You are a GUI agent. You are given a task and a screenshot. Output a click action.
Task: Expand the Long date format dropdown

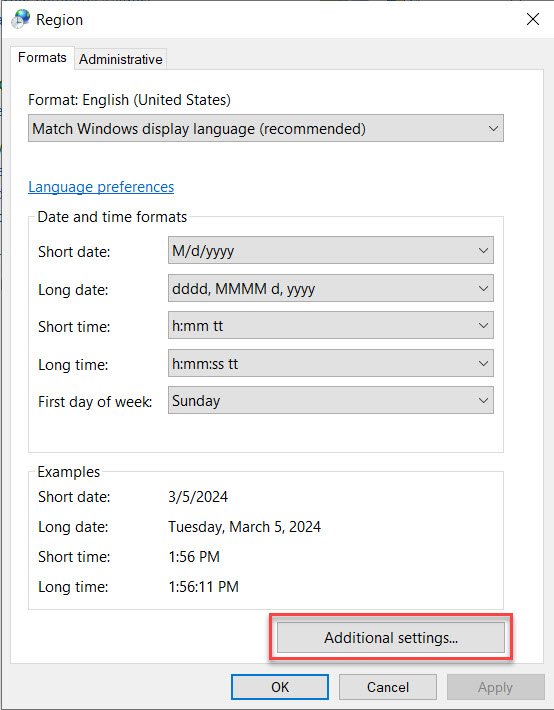point(331,288)
